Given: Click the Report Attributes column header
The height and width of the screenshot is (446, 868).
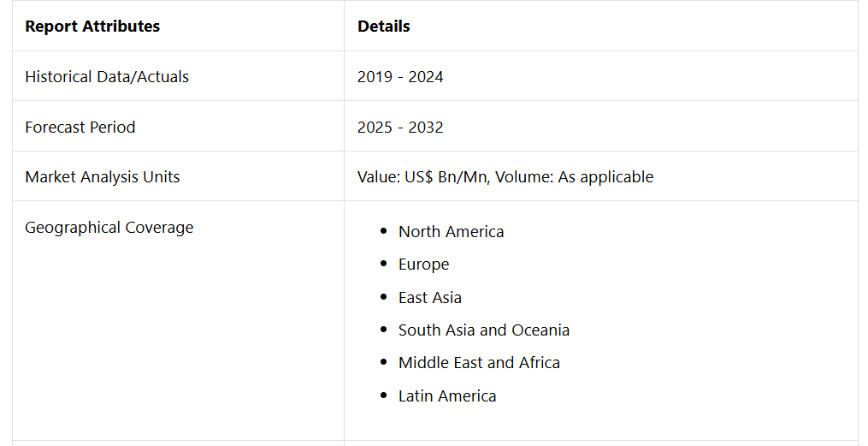Looking at the screenshot, I should click(92, 27).
